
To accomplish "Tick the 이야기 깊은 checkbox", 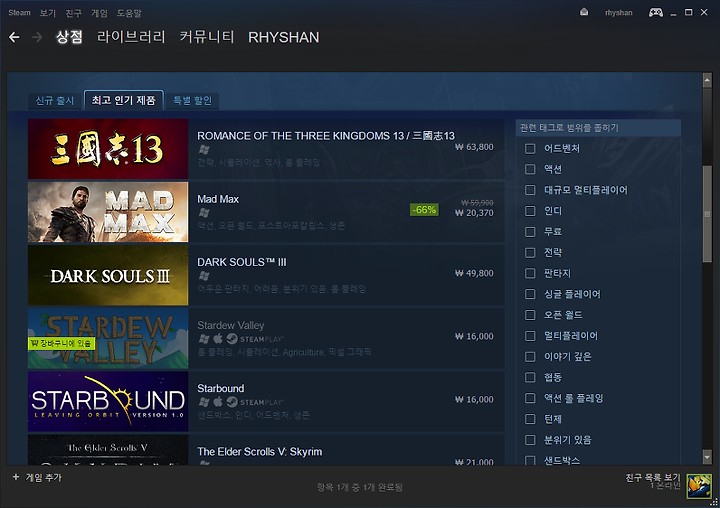I will tap(530, 356).
